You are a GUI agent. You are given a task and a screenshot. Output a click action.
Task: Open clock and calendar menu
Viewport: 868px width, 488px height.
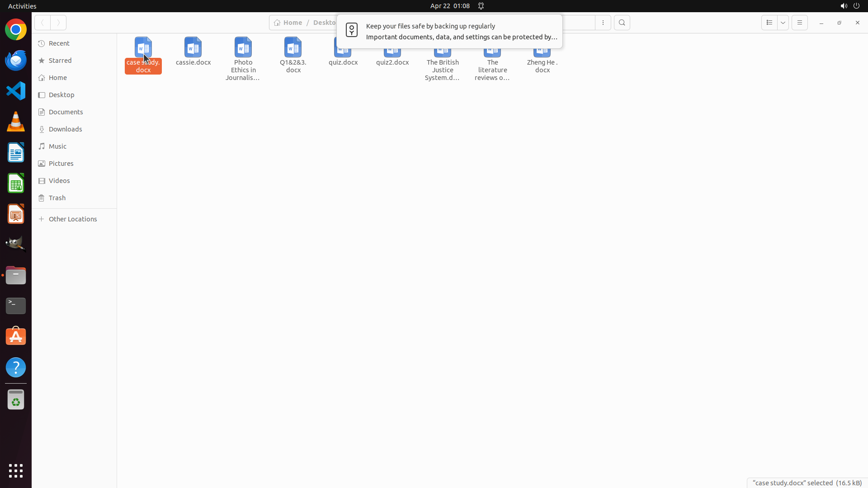tap(449, 6)
